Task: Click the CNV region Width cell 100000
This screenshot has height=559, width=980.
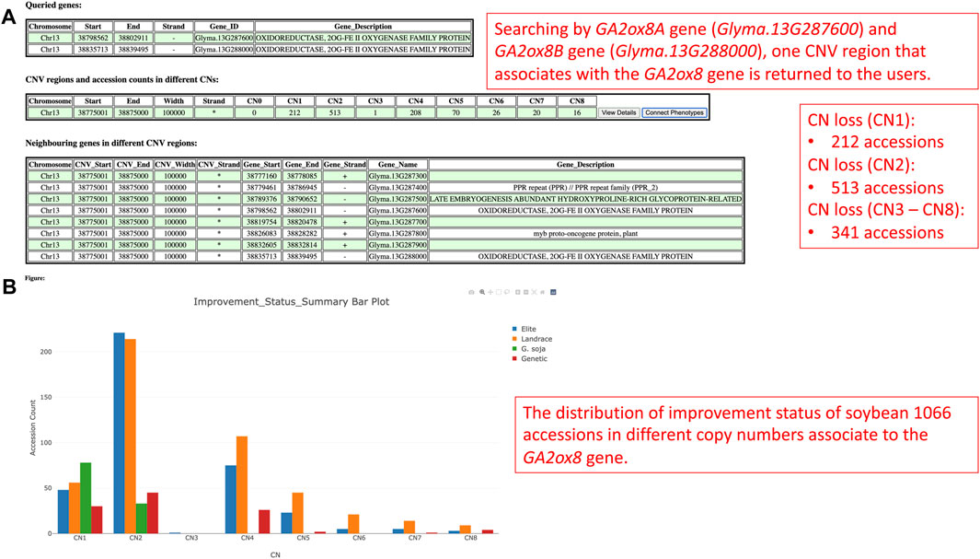Action: pos(174,113)
